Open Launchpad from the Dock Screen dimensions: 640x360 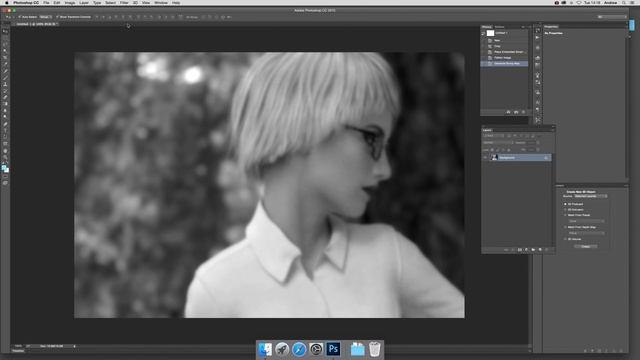pos(282,349)
